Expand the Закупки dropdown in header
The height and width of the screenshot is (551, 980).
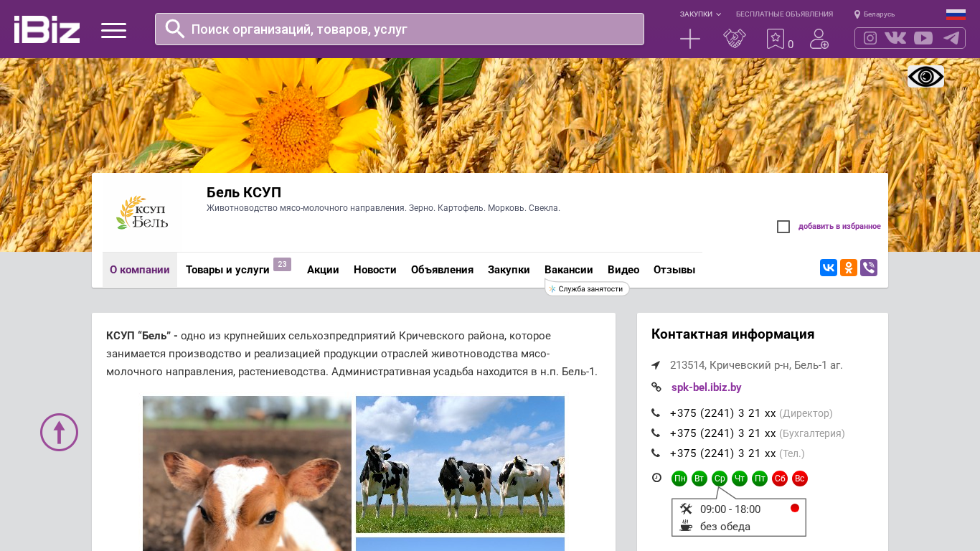pyautogui.click(x=700, y=14)
